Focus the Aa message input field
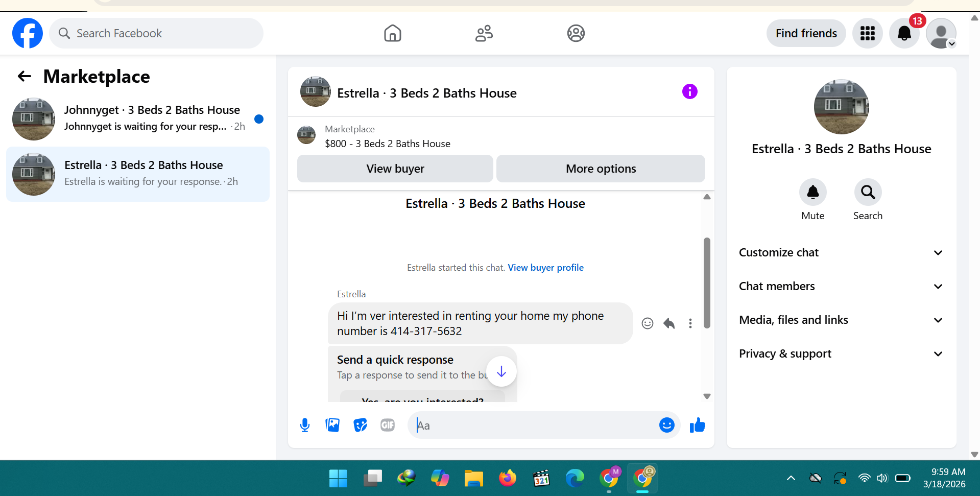This screenshot has width=980, height=496. point(534,425)
